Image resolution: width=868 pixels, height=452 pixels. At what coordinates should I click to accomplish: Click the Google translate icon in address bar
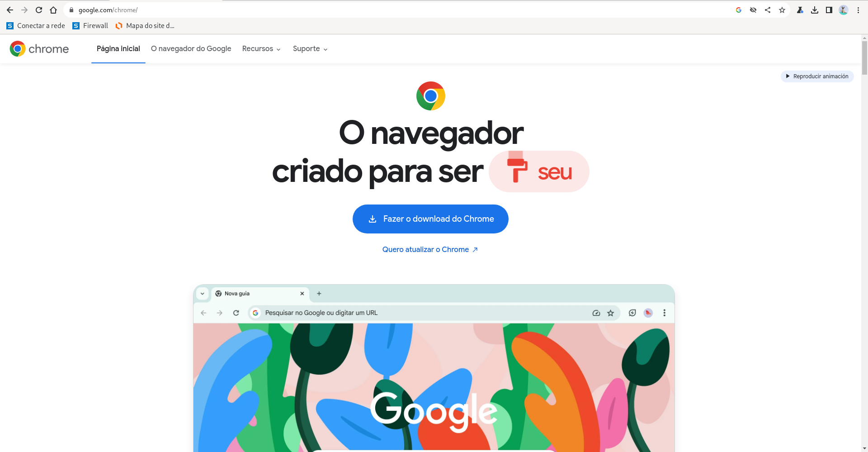tap(739, 10)
